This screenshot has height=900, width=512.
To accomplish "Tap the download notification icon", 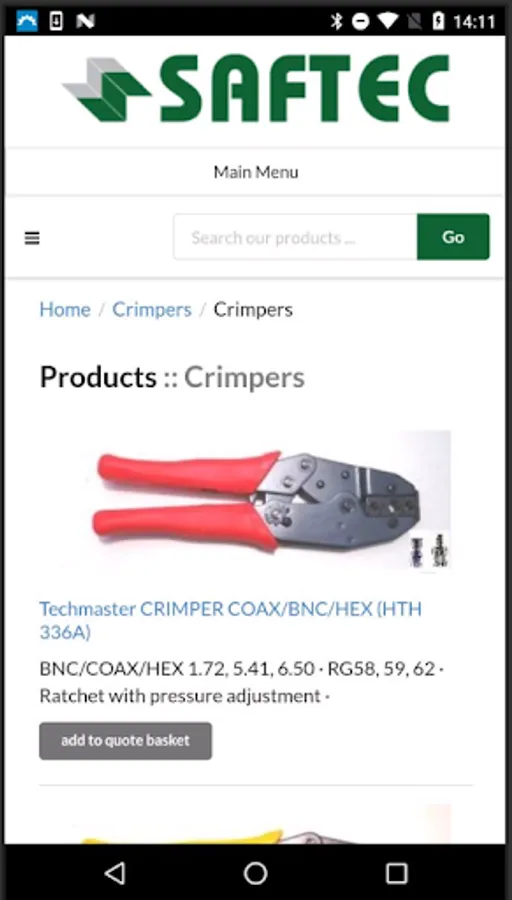I will (x=56, y=22).
